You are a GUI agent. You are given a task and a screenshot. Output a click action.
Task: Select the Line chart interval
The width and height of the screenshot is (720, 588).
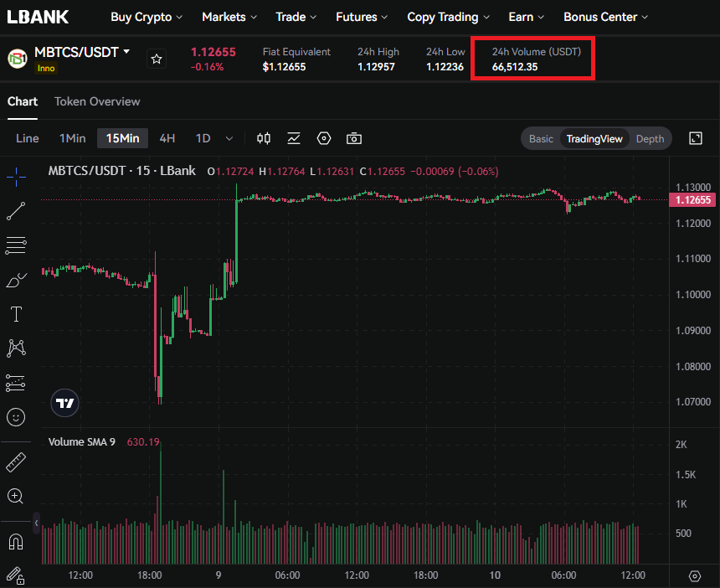(27, 138)
